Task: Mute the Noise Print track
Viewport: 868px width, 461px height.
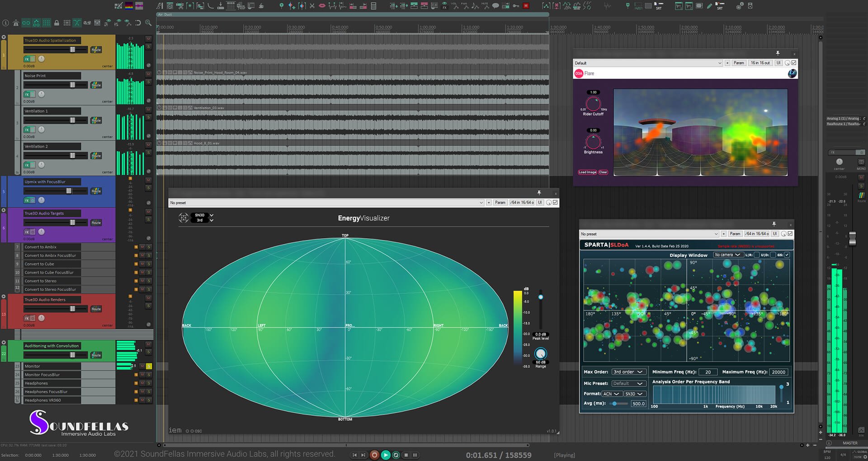Action: (x=148, y=75)
